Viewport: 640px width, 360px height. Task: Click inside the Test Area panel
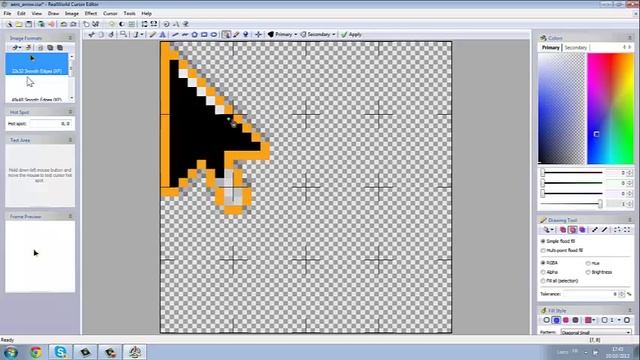pyautogui.click(x=40, y=176)
